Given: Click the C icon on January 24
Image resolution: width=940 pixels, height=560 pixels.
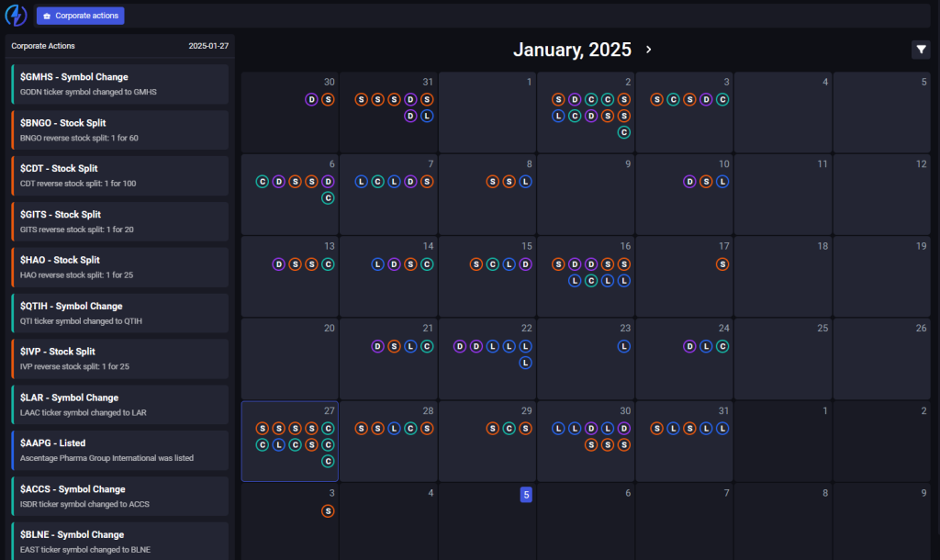Looking at the screenshot, I should coord(722,346).
